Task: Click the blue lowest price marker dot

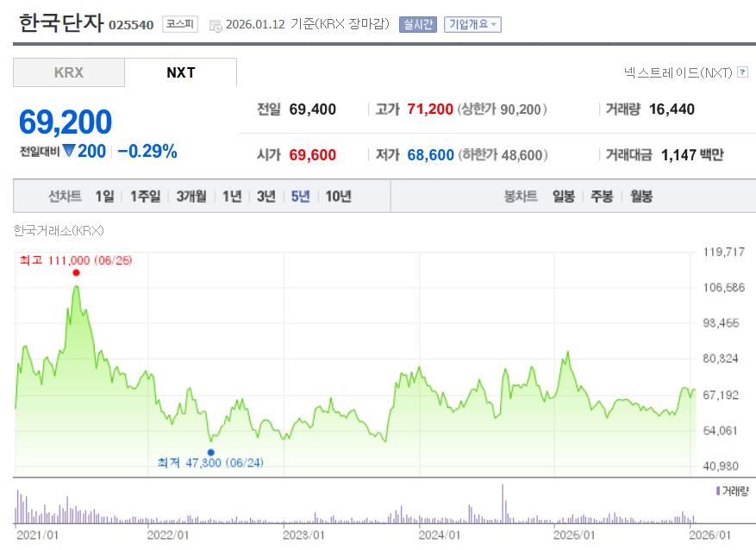Action: pyautogui.click(x=210, y=452)
